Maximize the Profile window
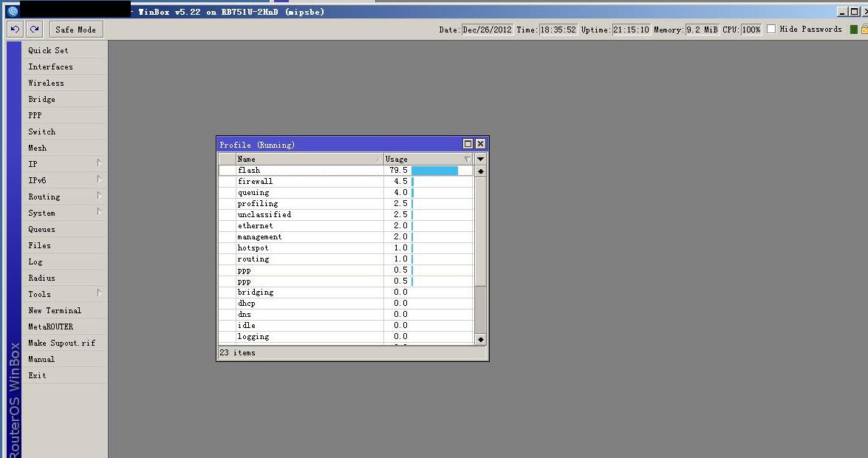The image size is (868, 458). coord(468,144)
